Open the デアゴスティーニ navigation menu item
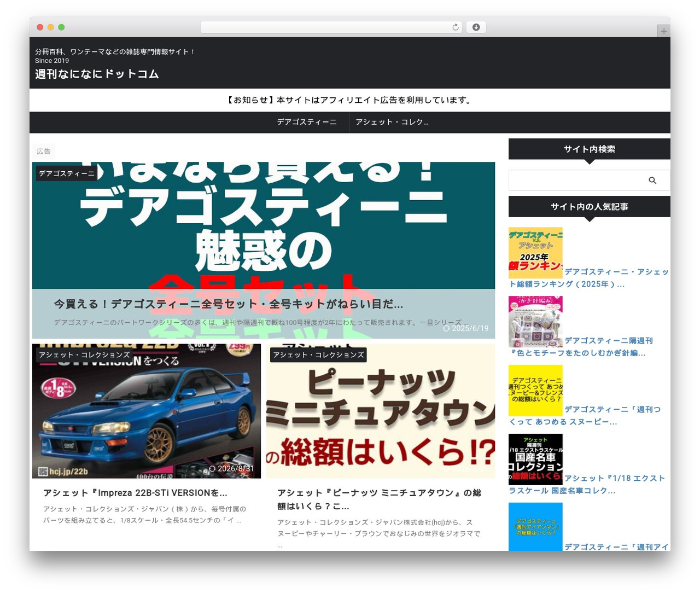700x593 pixels. (x=307, y=122)
